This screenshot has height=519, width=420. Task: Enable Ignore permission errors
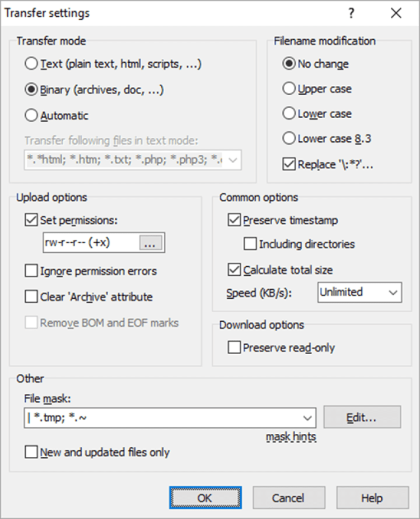coord(31,271)
